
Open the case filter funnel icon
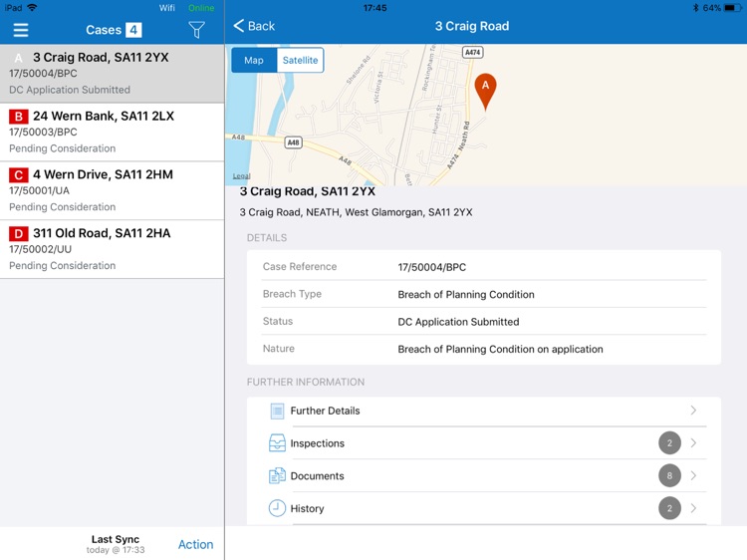click(x=197, y=30)
